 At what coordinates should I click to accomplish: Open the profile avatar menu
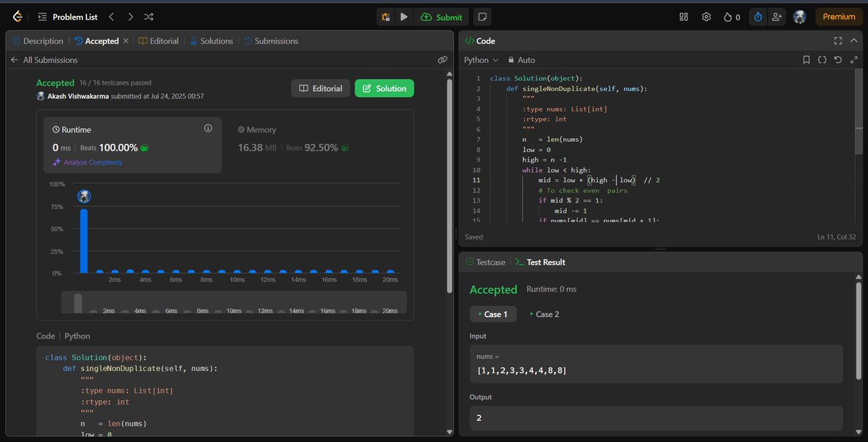click(799, 17)
